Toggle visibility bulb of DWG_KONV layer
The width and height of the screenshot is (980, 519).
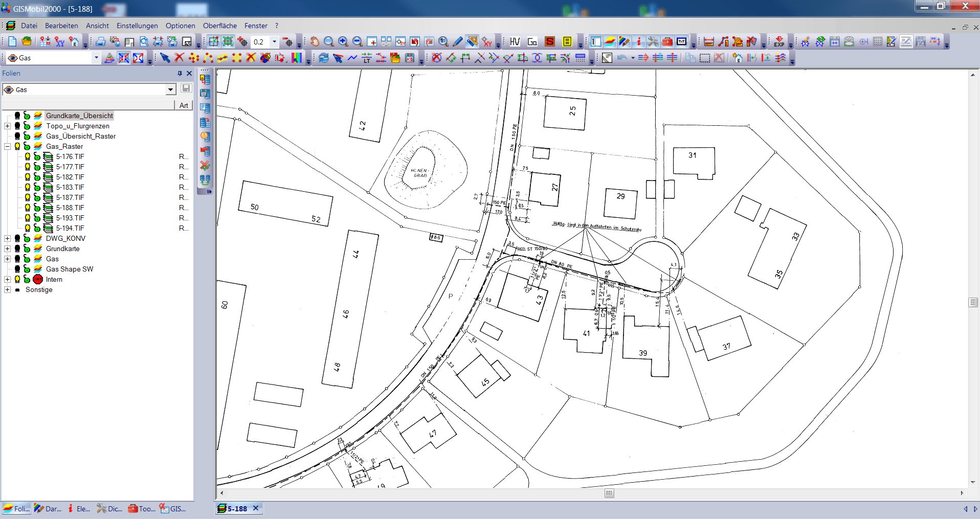click(x=17, y=238)
